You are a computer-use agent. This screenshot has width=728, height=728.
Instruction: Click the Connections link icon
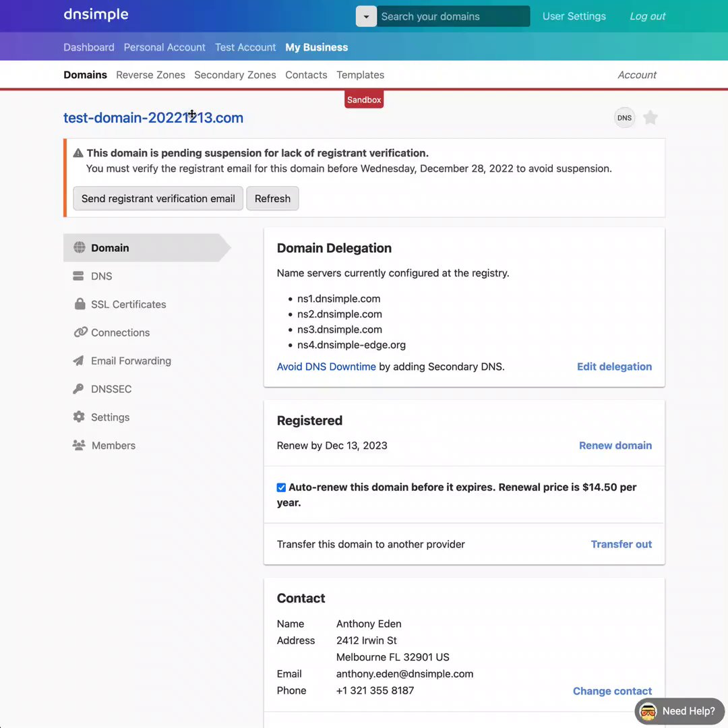[x=80, y=332]
